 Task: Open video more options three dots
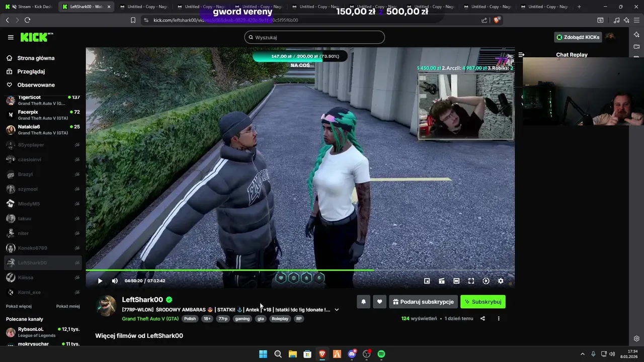coord(499,318)
